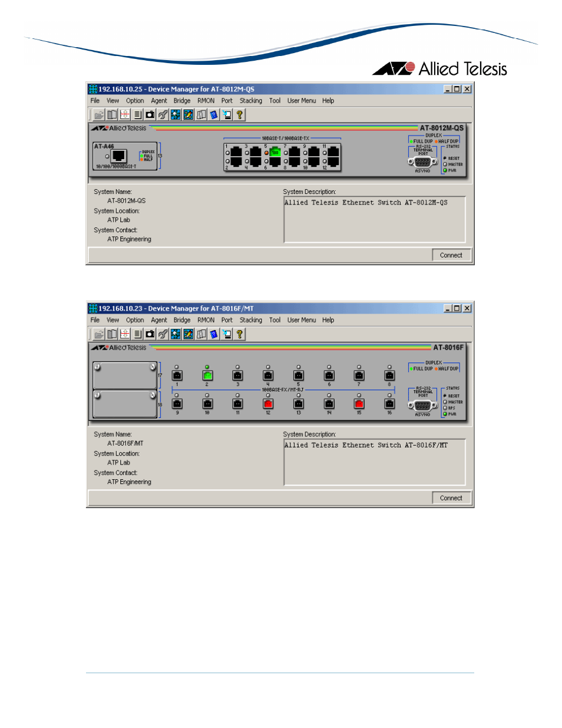Screen dimensions: 562x728
Task: Select port 8 on AT-8016F switch
Action: [389, 375]
